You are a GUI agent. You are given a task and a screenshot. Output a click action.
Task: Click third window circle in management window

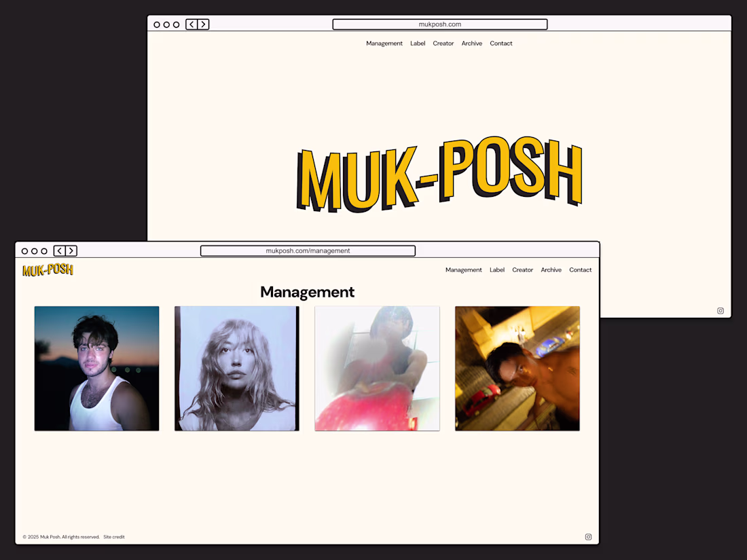44,251
